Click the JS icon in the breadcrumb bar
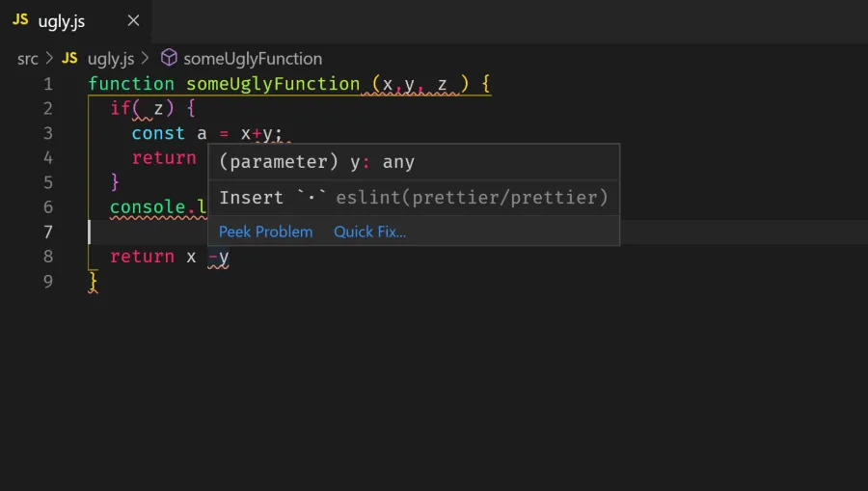Image resolution: width=868 pixels, height=491 pixels. pos(69,59)
